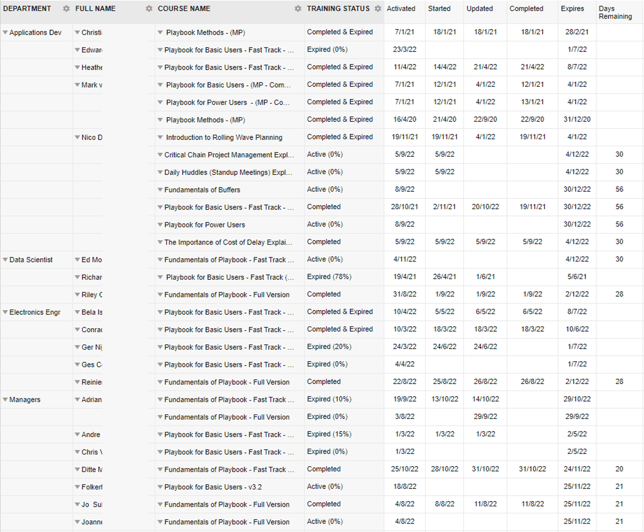Select the Expired (10%) status cell
The height and width of the screenshot is (532, 644).
tap(329, 399)
